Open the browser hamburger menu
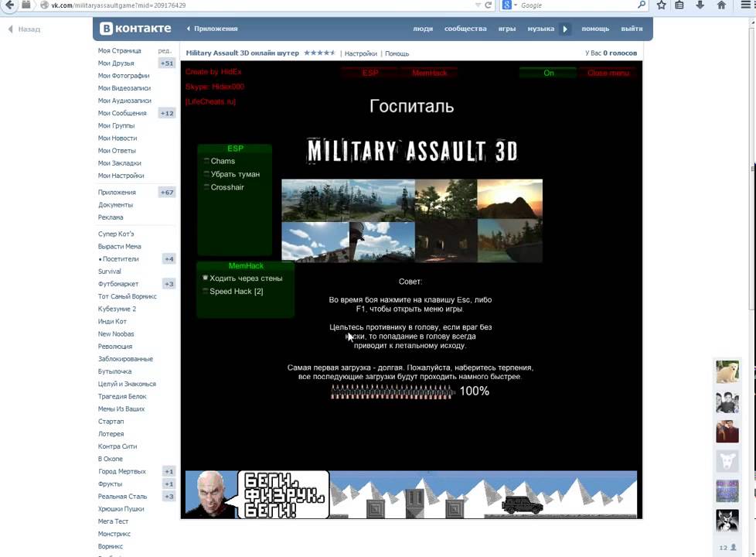The width and height of the screenshot is (756, 557). 745,5
